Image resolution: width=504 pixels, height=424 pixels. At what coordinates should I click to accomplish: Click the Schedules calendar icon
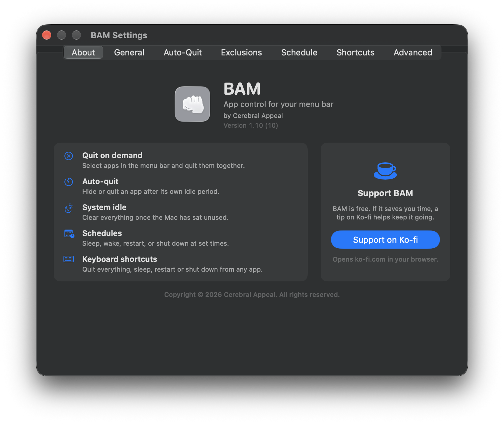click(69, 234)
